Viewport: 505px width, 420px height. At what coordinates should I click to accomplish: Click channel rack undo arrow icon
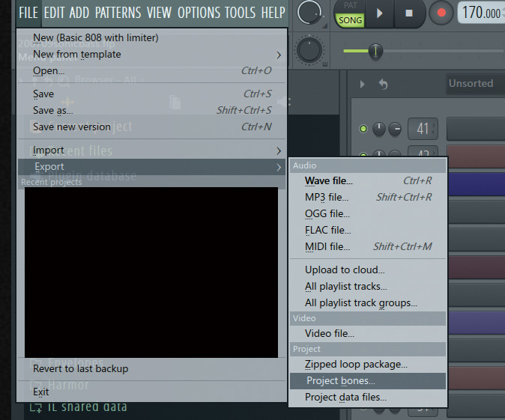pyautogui.click(x=383, y=85)
